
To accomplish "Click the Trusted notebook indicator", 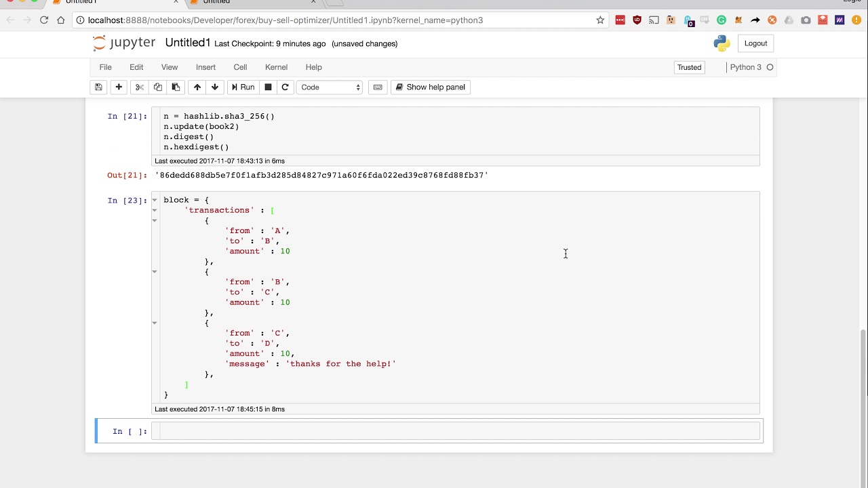I will point(689,67).
